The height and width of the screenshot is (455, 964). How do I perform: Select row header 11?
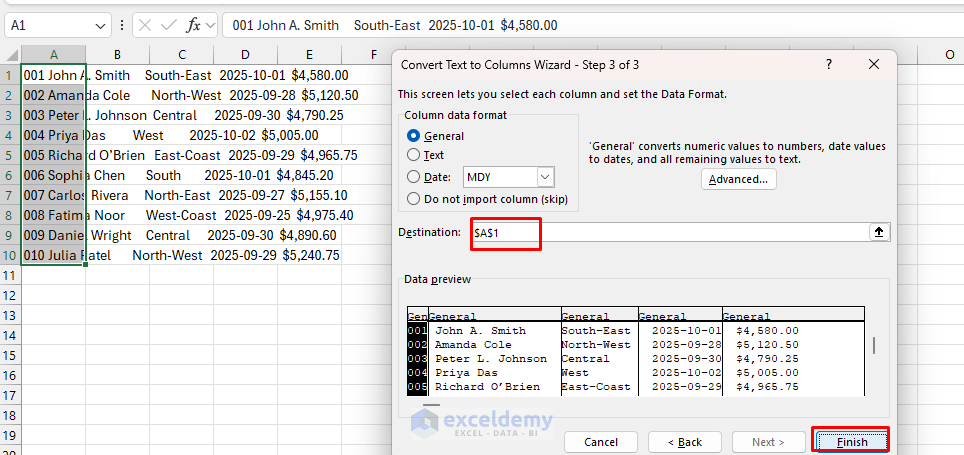pos(9,275)
